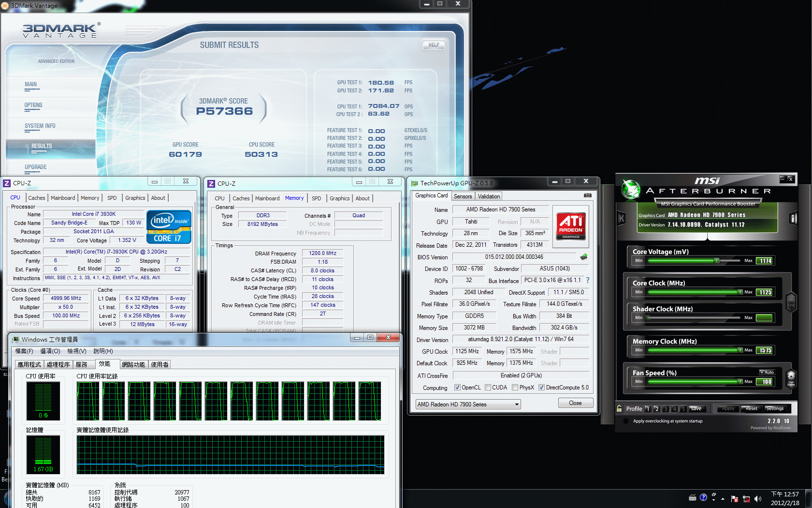
Task: Open the 檢視(V) menu in Task Manager
Action: point(77,351)
